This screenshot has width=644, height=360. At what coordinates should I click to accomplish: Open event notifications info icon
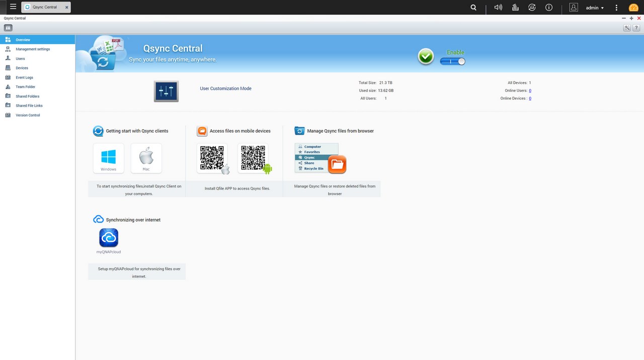click(549, 8)
